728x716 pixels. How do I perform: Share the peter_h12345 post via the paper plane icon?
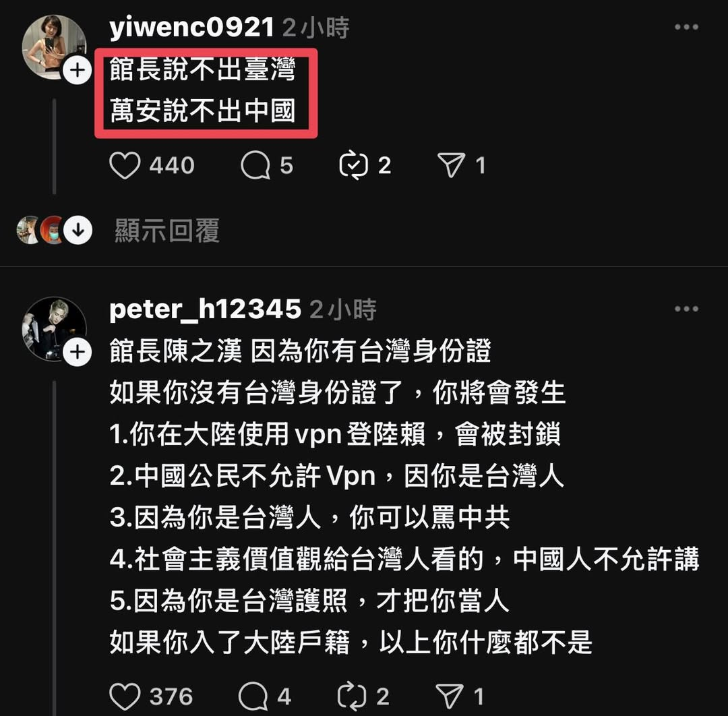point(450,696)
